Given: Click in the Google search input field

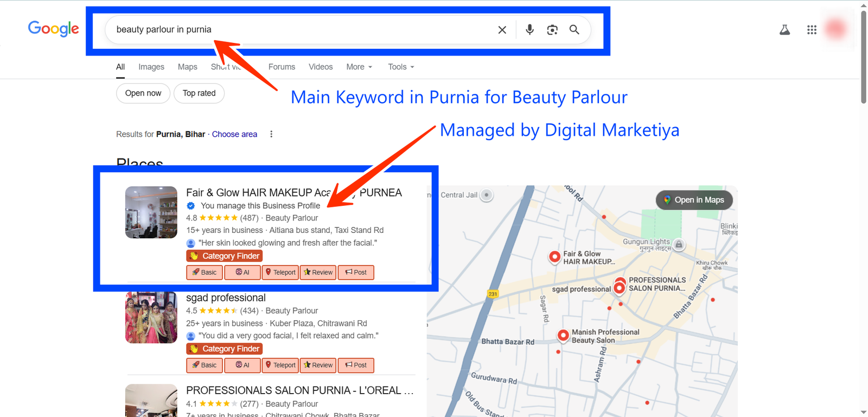Looking at the screenshot, I should point(298,30).
